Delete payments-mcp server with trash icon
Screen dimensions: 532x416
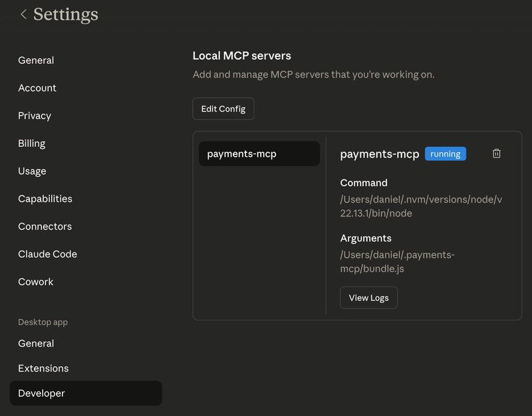click(x=496, y=154)
